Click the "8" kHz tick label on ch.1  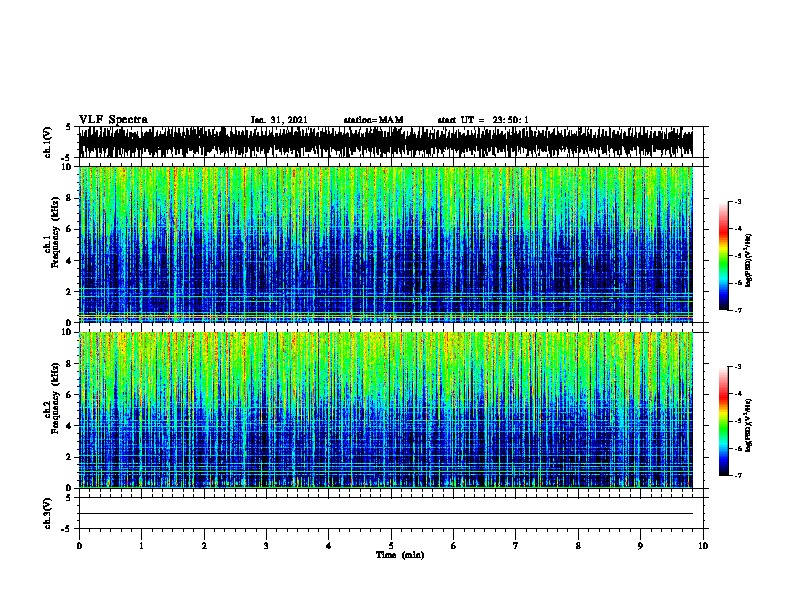click(69, 198)
